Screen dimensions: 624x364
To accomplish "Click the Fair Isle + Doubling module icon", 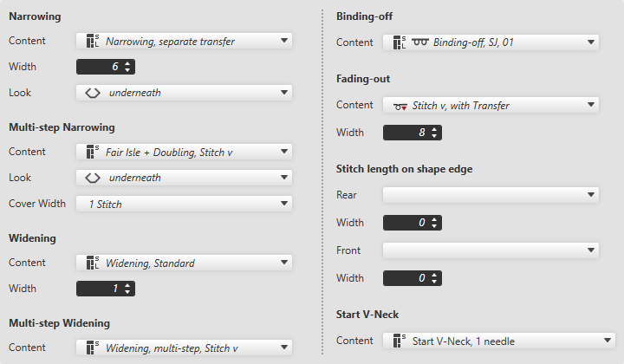I will click(93, 153).
